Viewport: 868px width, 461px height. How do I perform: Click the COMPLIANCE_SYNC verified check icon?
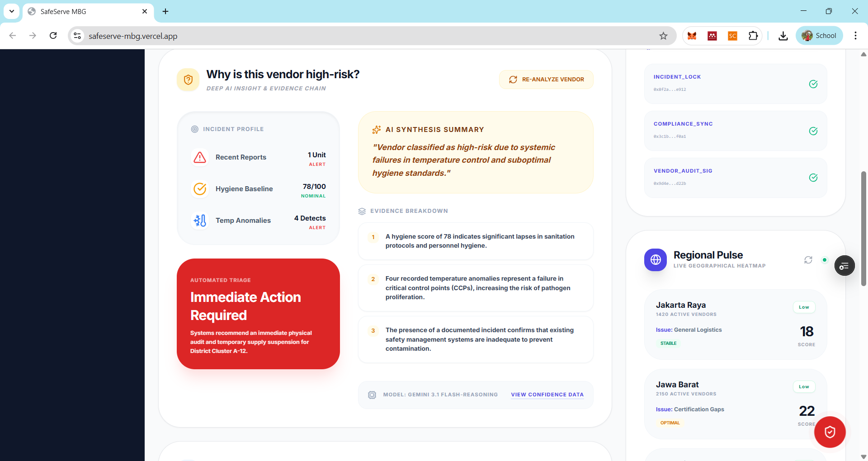pyautogui.click(x=813, y=131)
